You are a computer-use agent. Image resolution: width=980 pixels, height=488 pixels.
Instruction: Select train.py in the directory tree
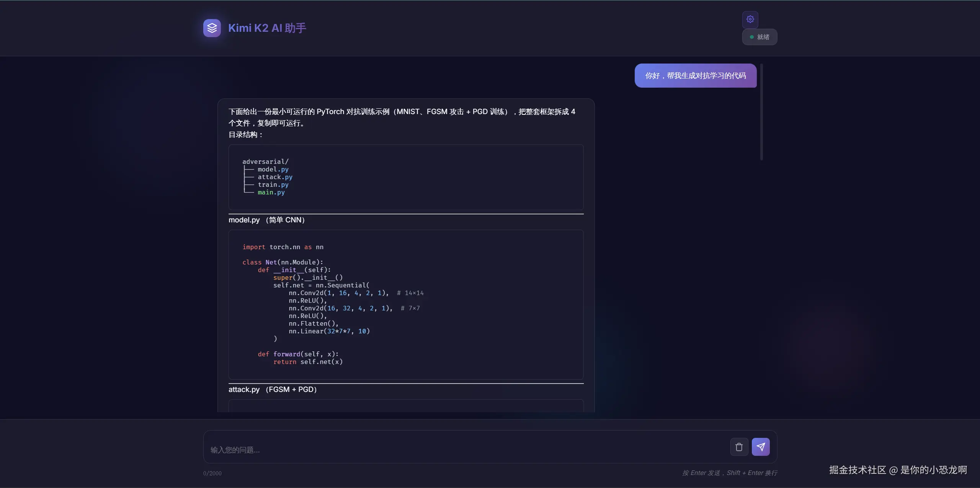pyautogui.click(x=273, y=184)
